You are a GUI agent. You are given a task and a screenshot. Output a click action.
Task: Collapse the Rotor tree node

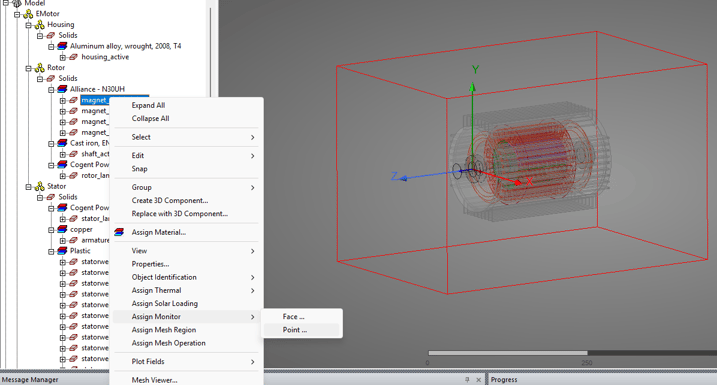tap(28, 68)
